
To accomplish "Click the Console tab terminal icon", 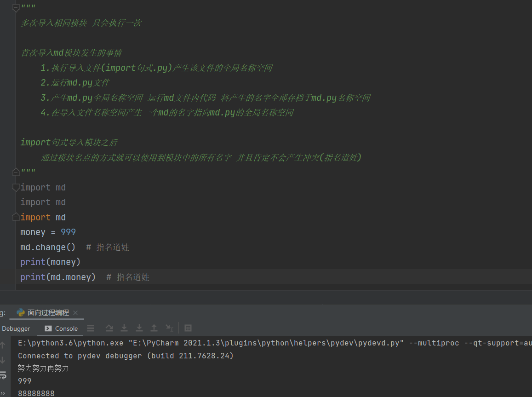I will (48, 328).
